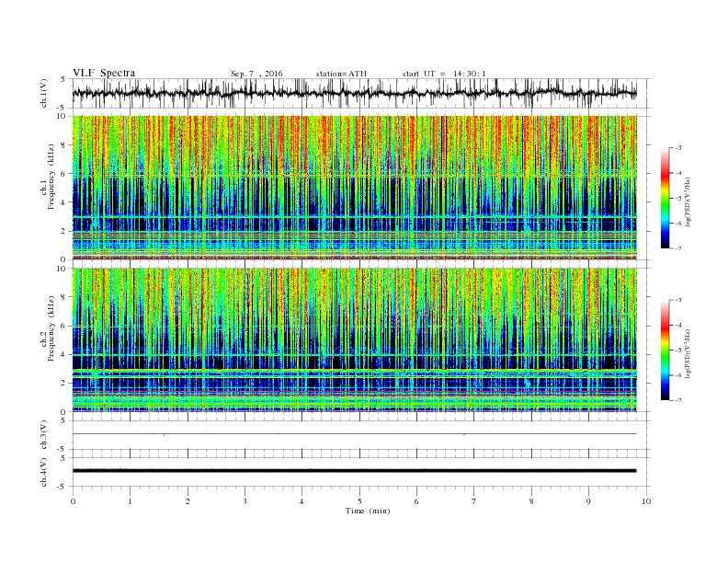The image size is (728, 563).
Task: Click the "4" kHz tick on ch.1 spectrogram
Action: [x=64, y=202]
